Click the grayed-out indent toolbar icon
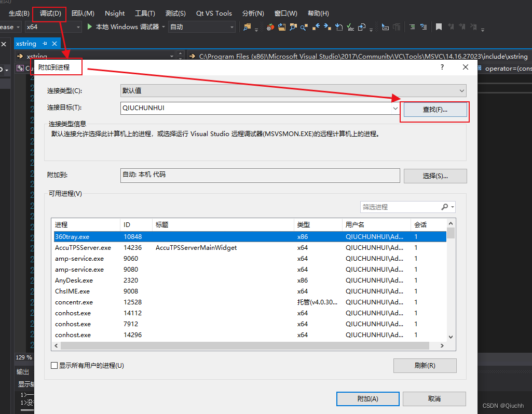This screenshot has height=414, width=532. point(397,27)
